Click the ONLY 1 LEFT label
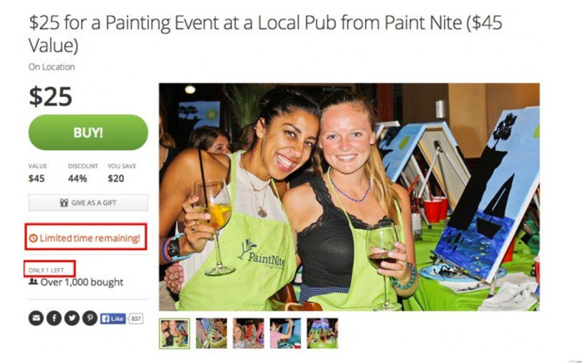Image resolution: width=588 pixels, height=364 pixels. click(46, 270)
